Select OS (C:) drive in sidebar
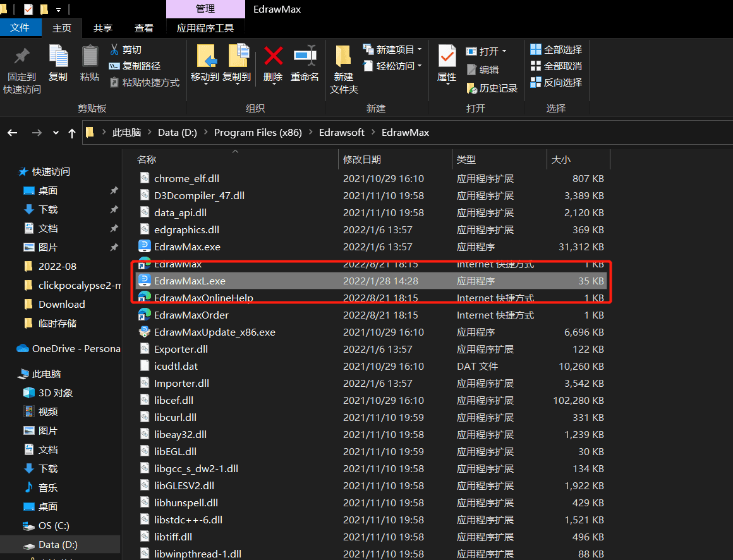The image size is (733, 560). pyautogui.click(x=54, y=525)
